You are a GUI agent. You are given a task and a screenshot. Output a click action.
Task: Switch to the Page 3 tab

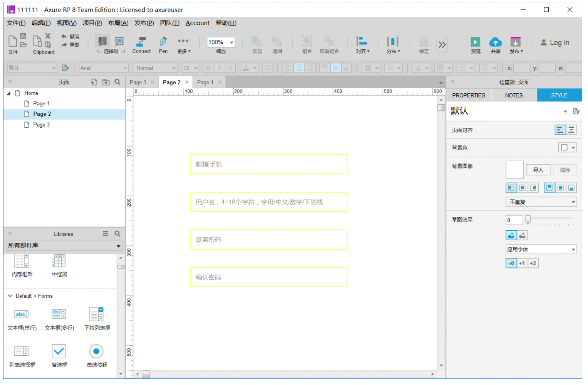(138, 82)
